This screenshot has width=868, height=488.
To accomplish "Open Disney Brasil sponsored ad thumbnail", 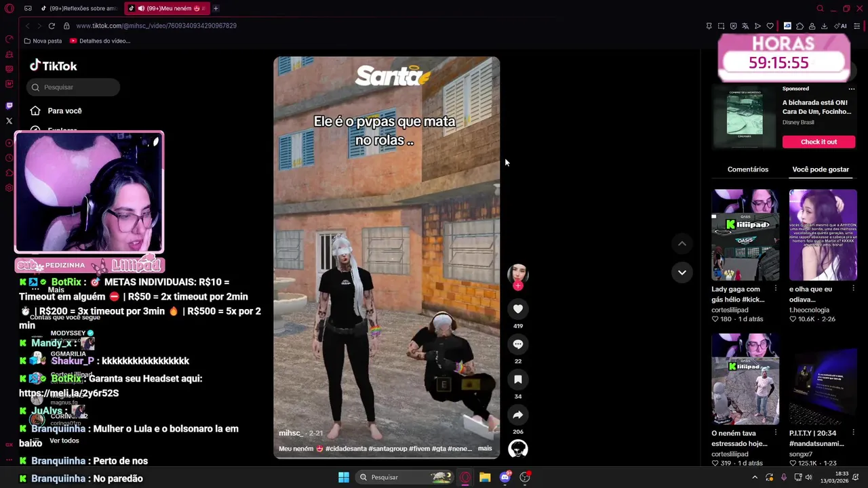I will tap(745, 118).
